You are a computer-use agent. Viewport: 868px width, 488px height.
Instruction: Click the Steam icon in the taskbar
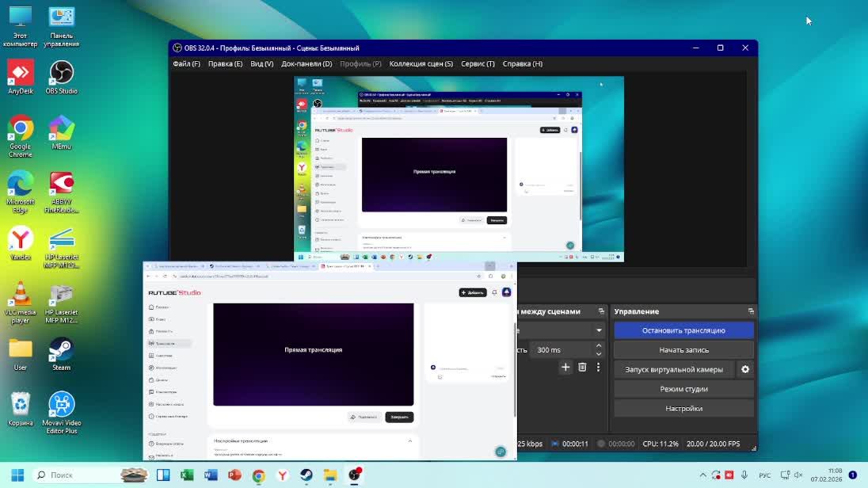click(x=306, y=475)
